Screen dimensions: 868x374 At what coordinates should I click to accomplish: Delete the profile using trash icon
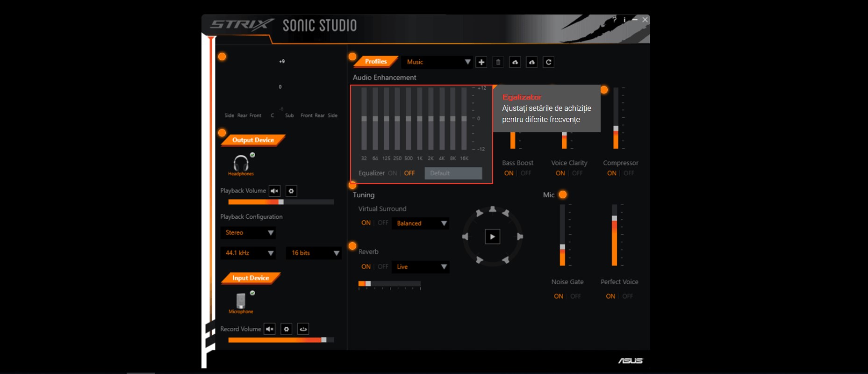pyautogui.click(x=498, y=62)
